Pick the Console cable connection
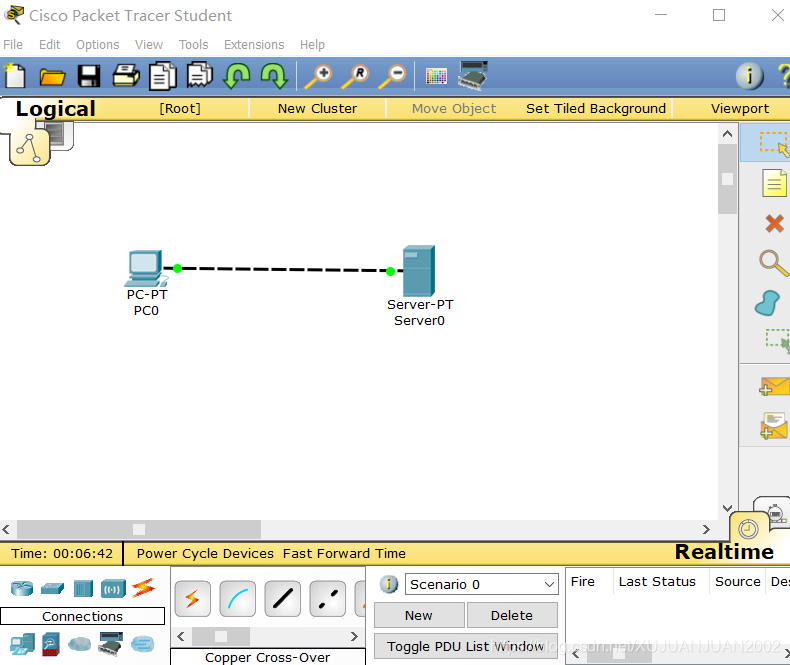The width and height of the screenshot is (790, 665). pyautogui.click(x=238, y=599)
